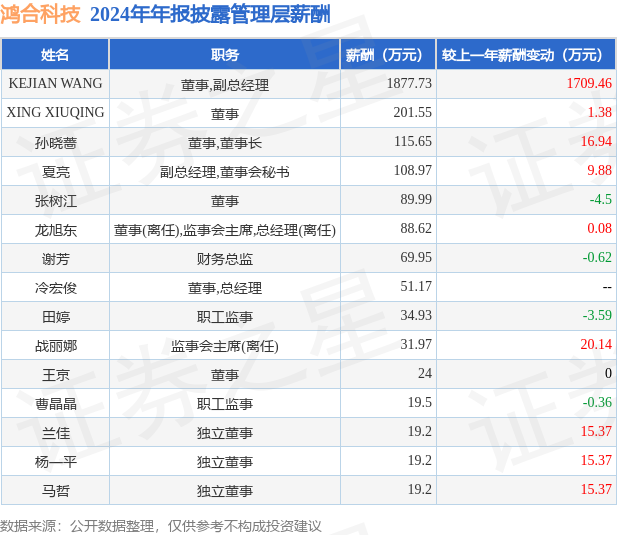Click the change value 1.38

pos(600,113)
